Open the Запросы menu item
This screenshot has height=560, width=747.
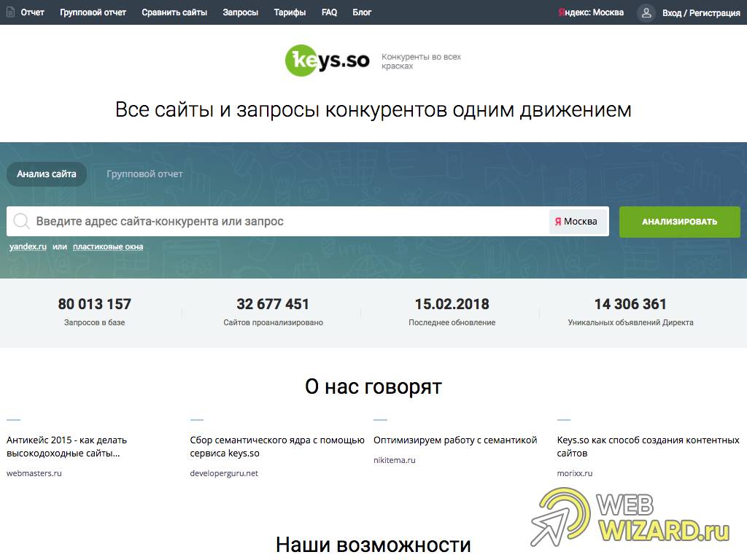point(241,12)
